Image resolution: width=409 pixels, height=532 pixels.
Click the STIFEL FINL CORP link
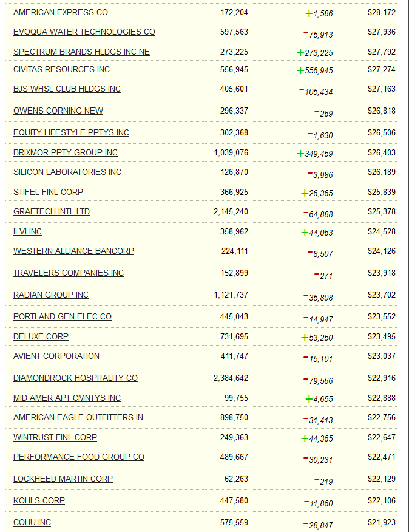pyautogui.click(x=48, y=193)
